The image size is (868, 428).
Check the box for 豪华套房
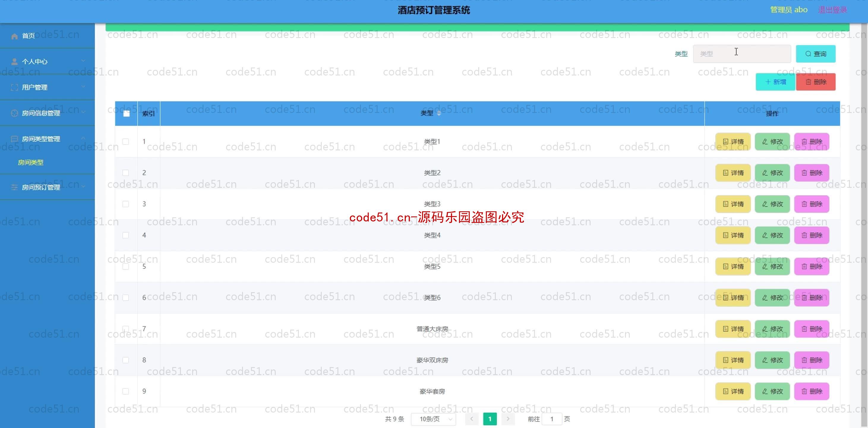coord(126,391)
